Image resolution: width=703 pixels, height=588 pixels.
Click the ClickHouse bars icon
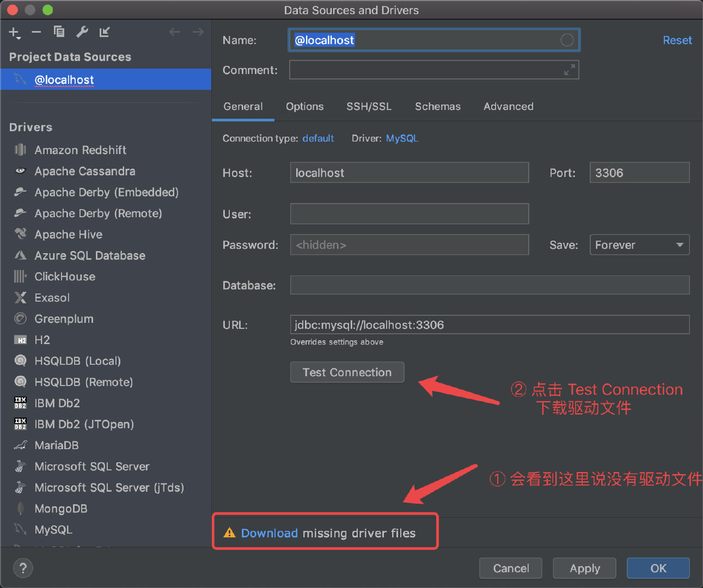tap(20, 277)
